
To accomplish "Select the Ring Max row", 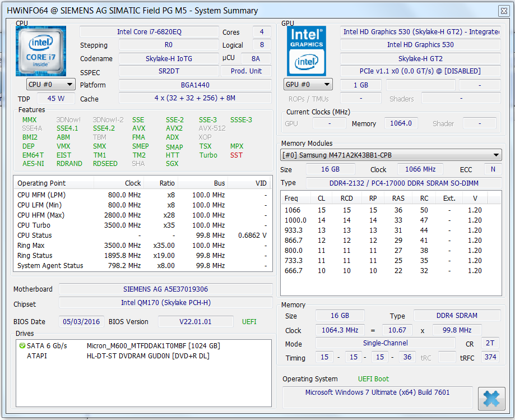I will pos(142,246).
